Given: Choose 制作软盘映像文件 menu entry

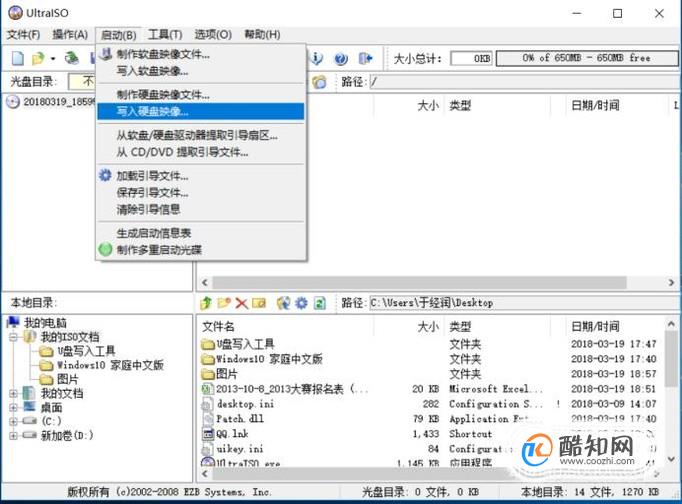Looking at the screenshot, I should tap(201, 54).
